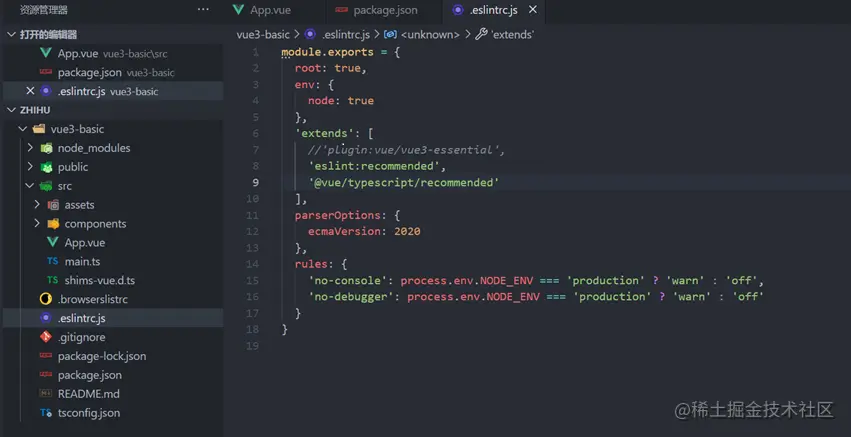Click the Vue icon in open editors App.vue row
The image size is (851, 437).
(46, 53)
